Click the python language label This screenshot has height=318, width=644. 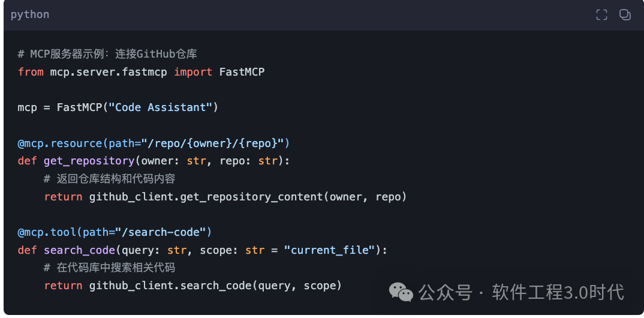[30, 14]
